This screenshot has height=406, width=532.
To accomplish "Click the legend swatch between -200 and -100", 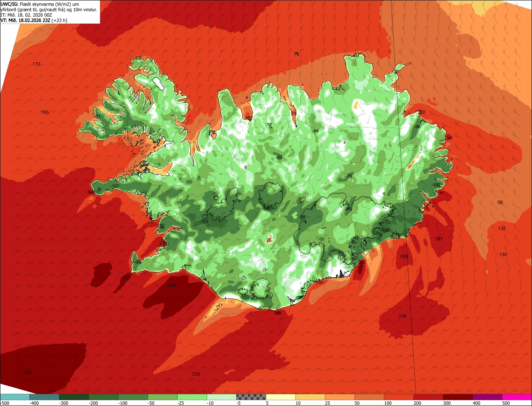I will tap(103, 397).
